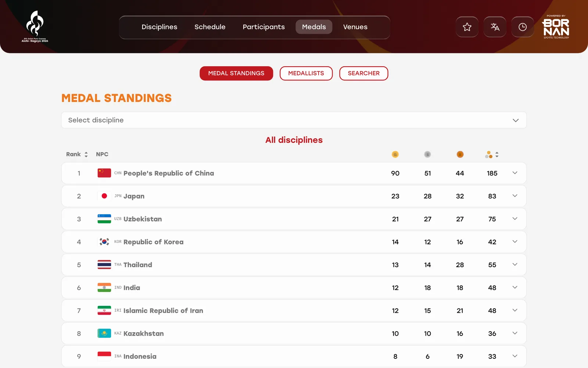Select the Thailand flag icon
Viewport: 588px width, 368px height.
tap(104, 265)
